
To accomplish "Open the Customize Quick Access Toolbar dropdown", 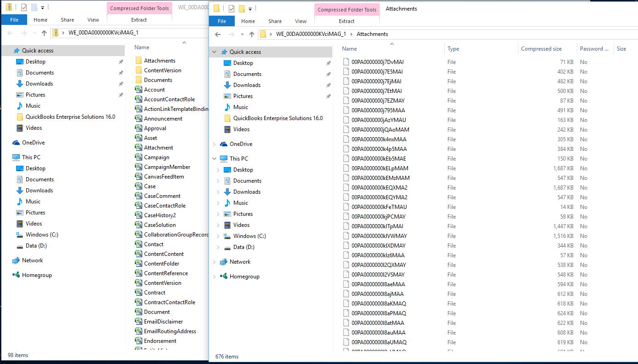I will coord(250,8).
